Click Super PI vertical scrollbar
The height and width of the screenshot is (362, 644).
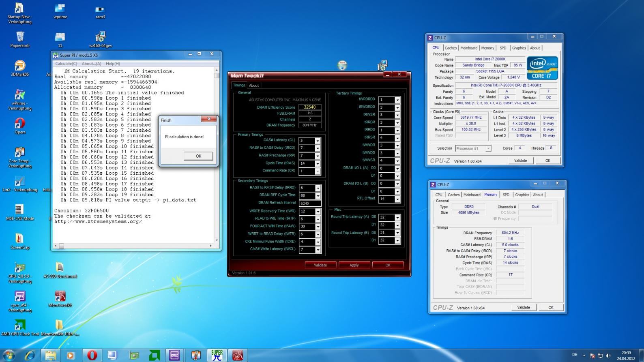(x=217, y=155)
